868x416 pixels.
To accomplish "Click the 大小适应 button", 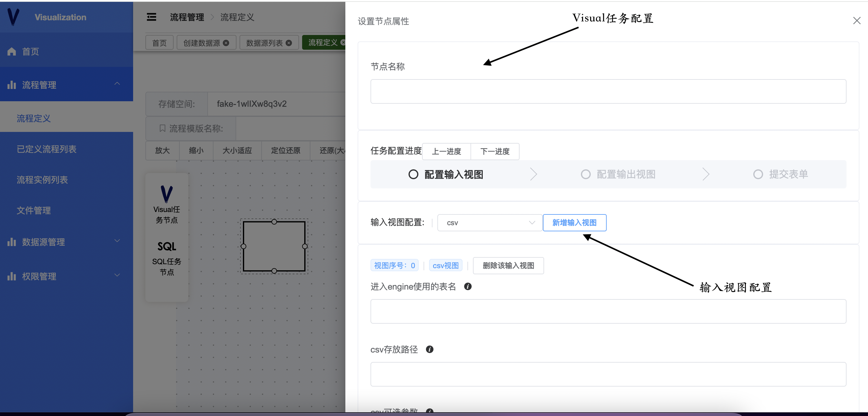I will tap(237, 150).
